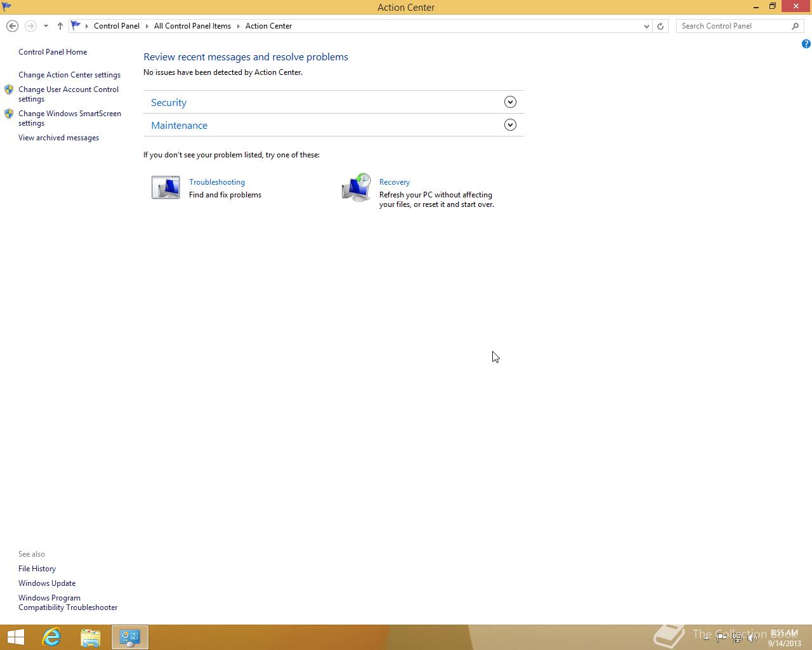Viewport: 812px width, 650px height.
Task: Launch Internet Explorer from taskbar
Action: point(51,637)
